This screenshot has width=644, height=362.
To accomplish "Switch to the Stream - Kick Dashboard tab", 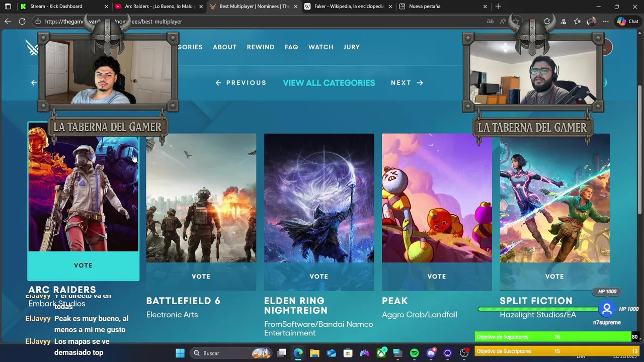I will [64, 7].
